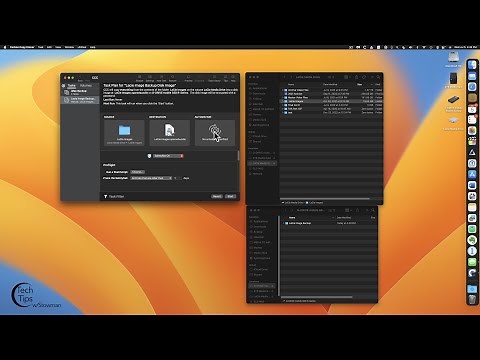Open the Tasks tab in Carbon Copy Cloner sidebar
Image resolution: width=480 pixels, height=360 pixels.
(72, 86)
